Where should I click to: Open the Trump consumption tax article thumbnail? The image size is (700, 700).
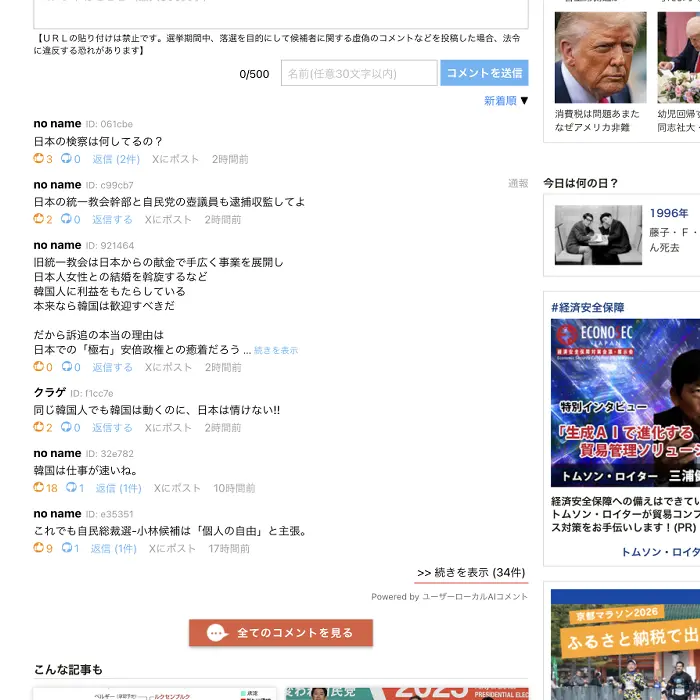pos(600,58)
